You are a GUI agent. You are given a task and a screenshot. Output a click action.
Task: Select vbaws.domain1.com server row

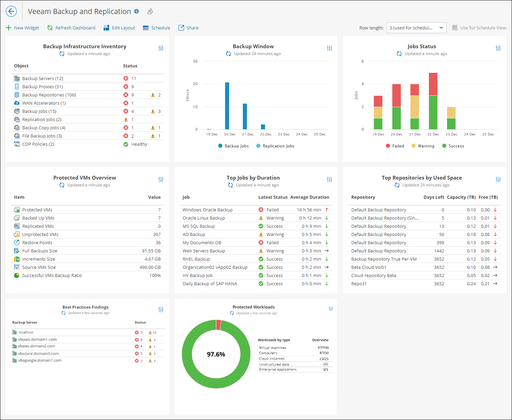pyautogui.click(x=88, y=340)
